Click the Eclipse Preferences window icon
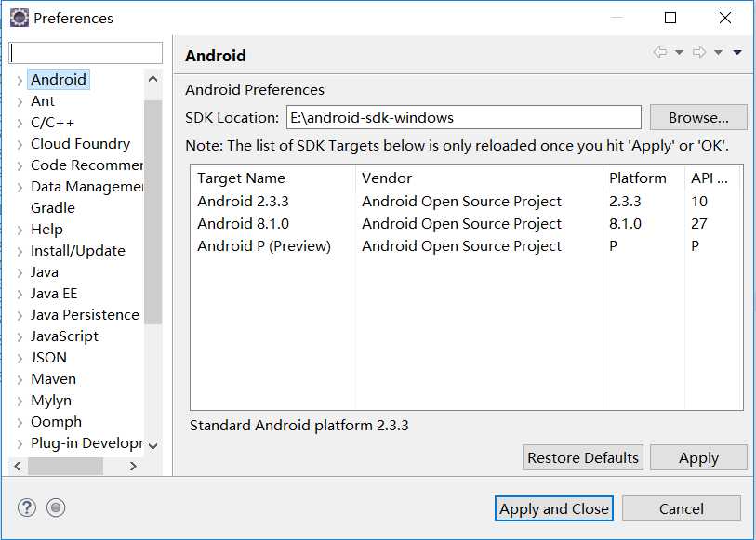The width and height of the screenshot is (756, 540). pos(20,18)
